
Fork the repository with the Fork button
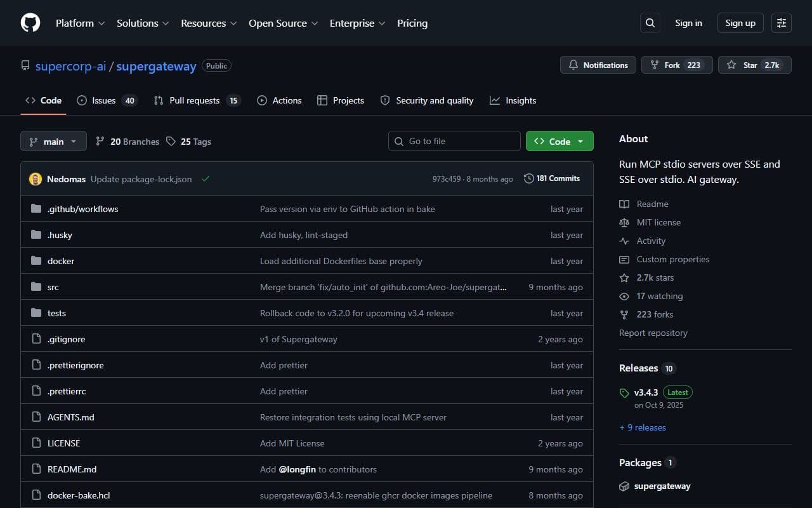click(677, 65)
